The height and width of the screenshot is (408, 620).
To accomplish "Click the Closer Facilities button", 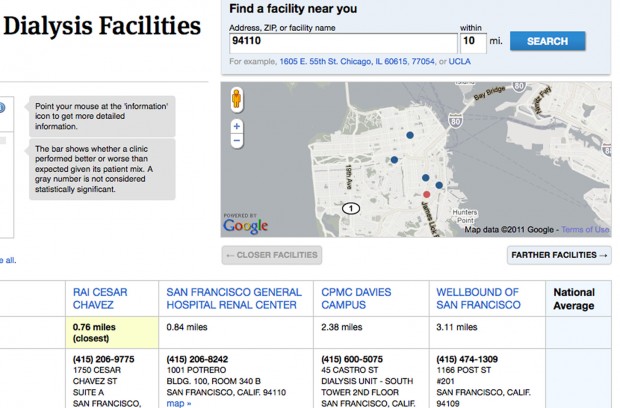I will click(x=272, y=255).
